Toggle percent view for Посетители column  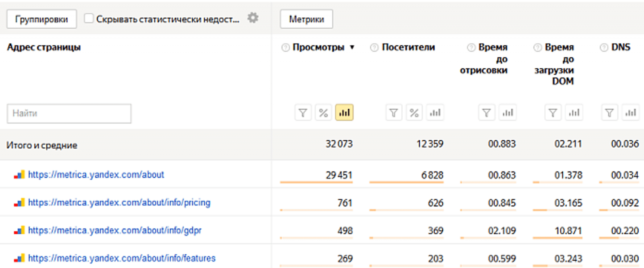point(414,113)
